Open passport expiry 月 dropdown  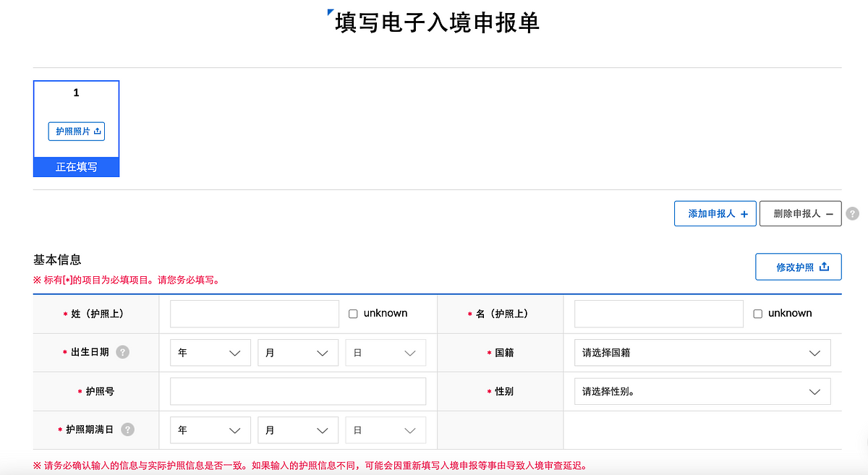click(x=297, y=430)
